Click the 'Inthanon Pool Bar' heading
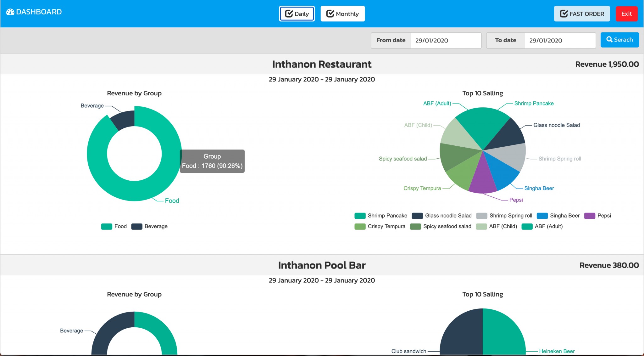644x356 pixels. click(x=322, y=265)
